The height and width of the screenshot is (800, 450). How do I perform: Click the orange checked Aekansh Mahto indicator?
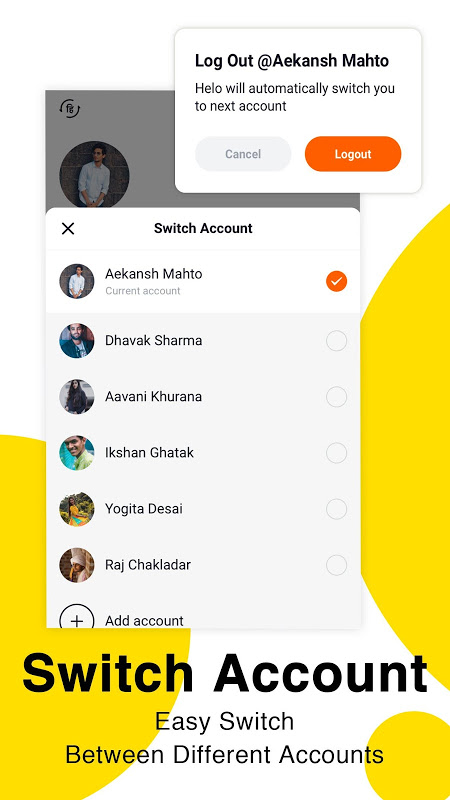coord(336,281)
